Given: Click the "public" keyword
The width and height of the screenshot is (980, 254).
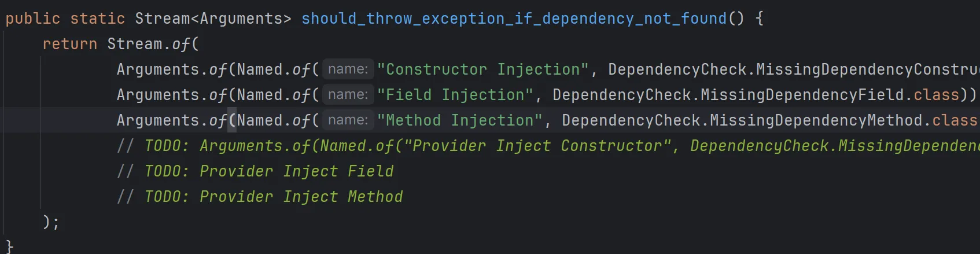Looking at the screenshot, I should coord(32,19).
